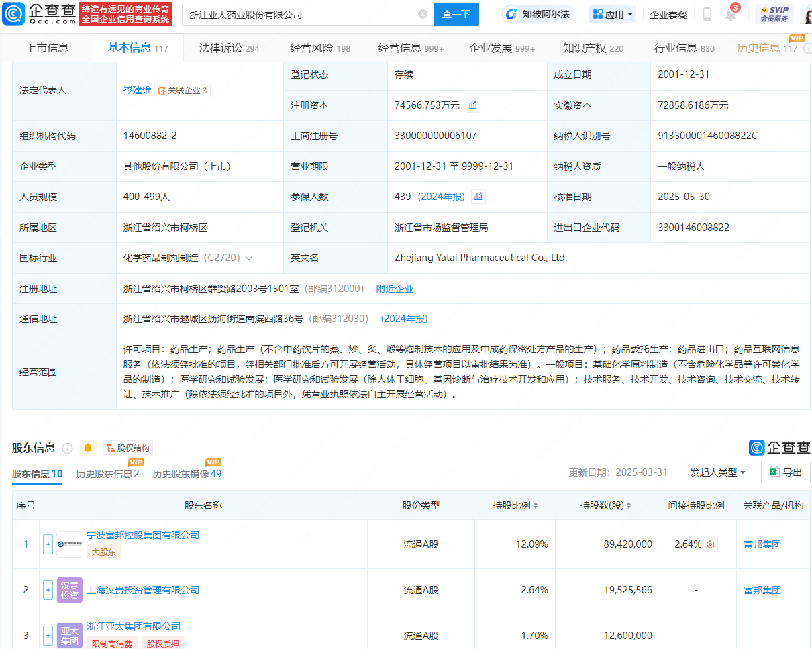Sort the table by the 持股数(股) arrows
The width and height of the screenshot is (812, 649).
pyautogui.click(x=628, y=505)
